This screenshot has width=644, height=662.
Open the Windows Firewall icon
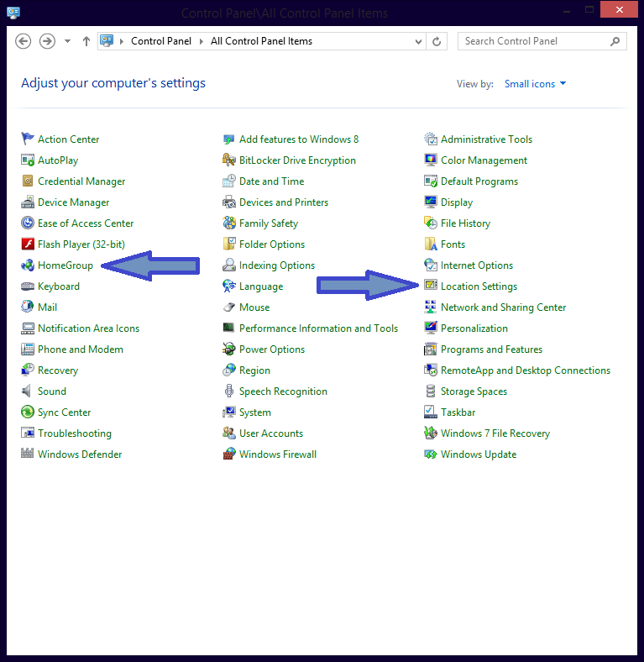coord(228,454)
